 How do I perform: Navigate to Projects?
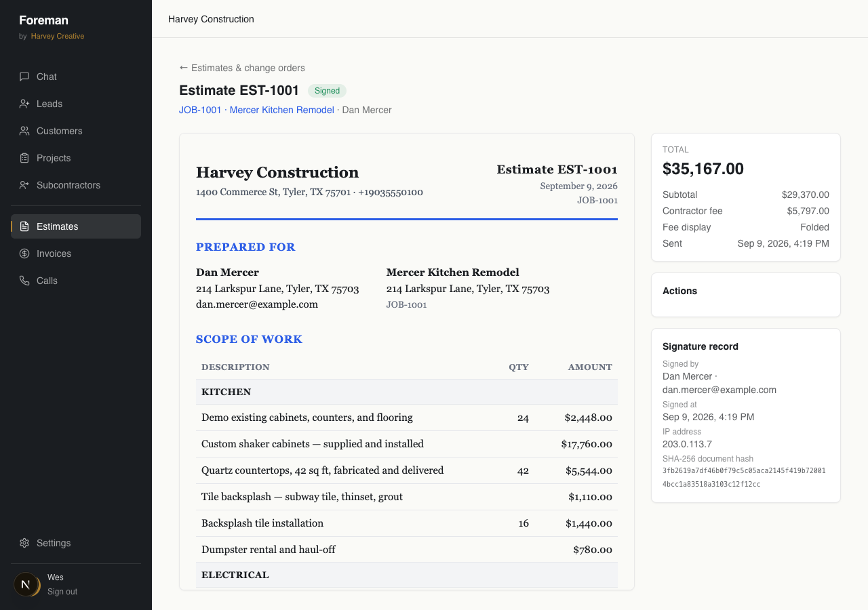(x=76, y=158)
